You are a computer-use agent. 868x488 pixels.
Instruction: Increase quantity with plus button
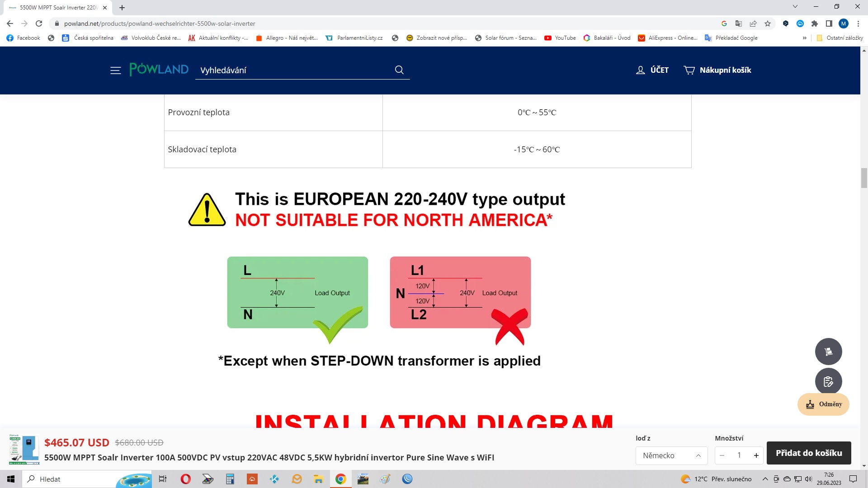tap(756, 455)
